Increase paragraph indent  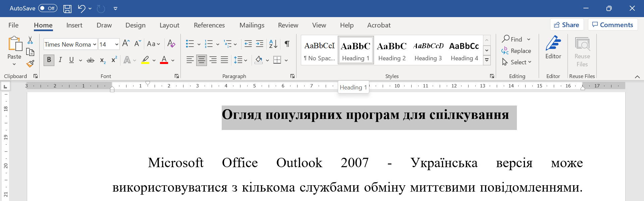click(260, 44)
